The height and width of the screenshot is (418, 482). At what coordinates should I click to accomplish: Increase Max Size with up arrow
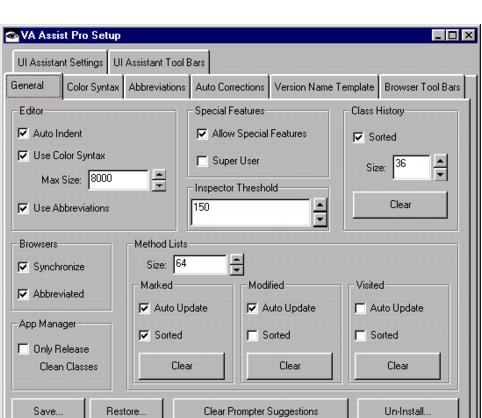[x=159, y=175]
